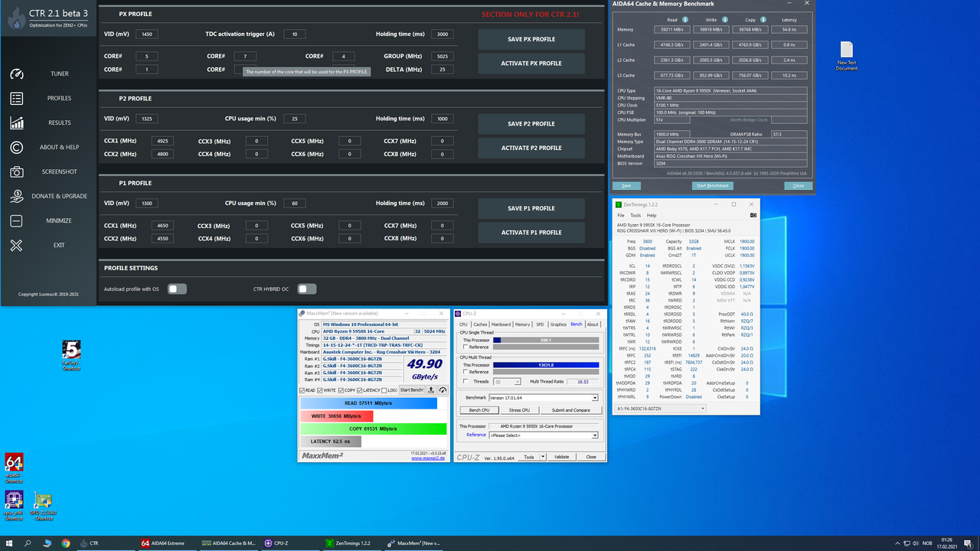Click the blue READ result bar in MaxxMem
Image resolution: width=980 pixels, height=551 pixels.
coord(368,403)
